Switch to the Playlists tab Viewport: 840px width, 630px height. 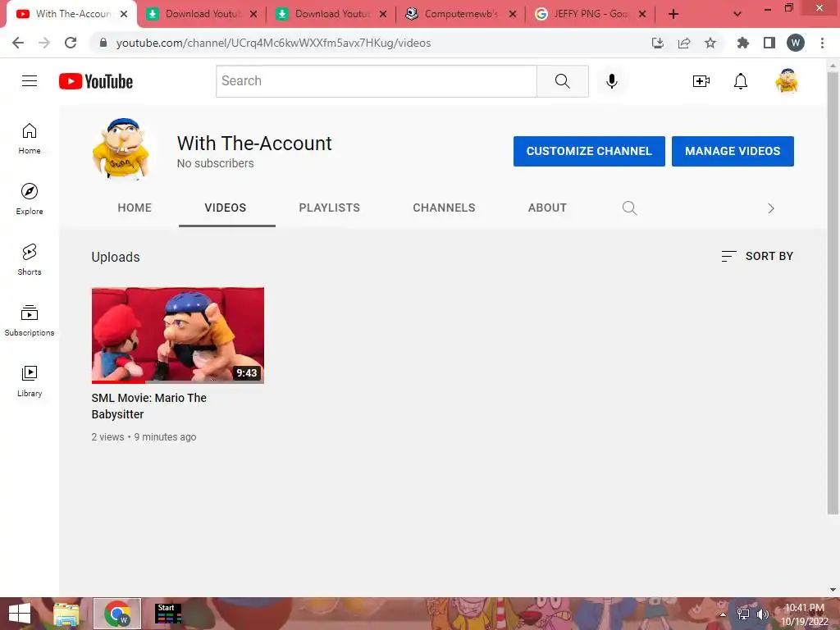pos(330,208)
